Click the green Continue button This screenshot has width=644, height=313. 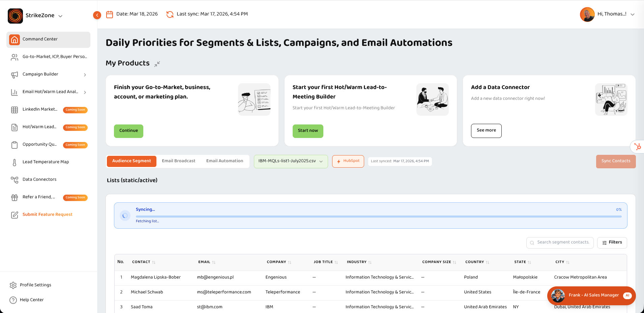128,131
